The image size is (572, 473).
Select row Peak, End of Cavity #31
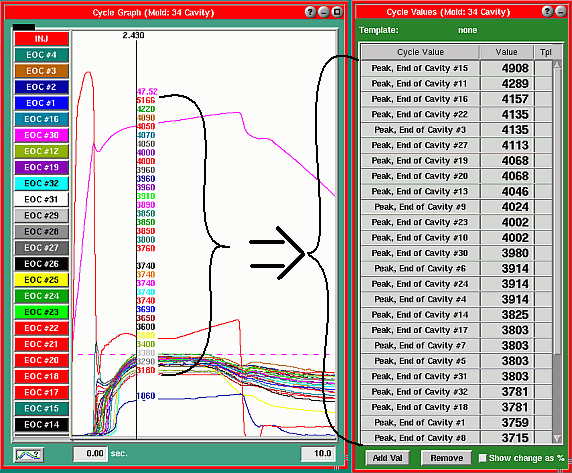tap(456, 376)
